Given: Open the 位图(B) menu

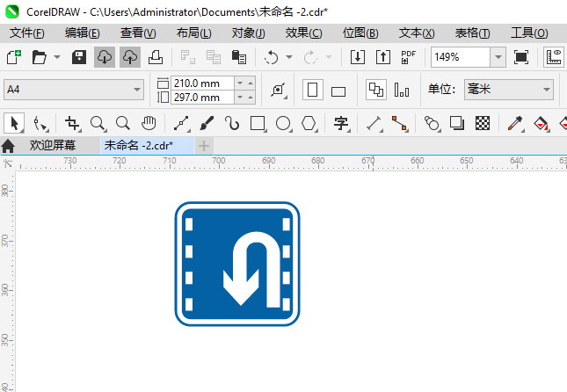Looking at the screenshot, I should (x=360, y=33).
